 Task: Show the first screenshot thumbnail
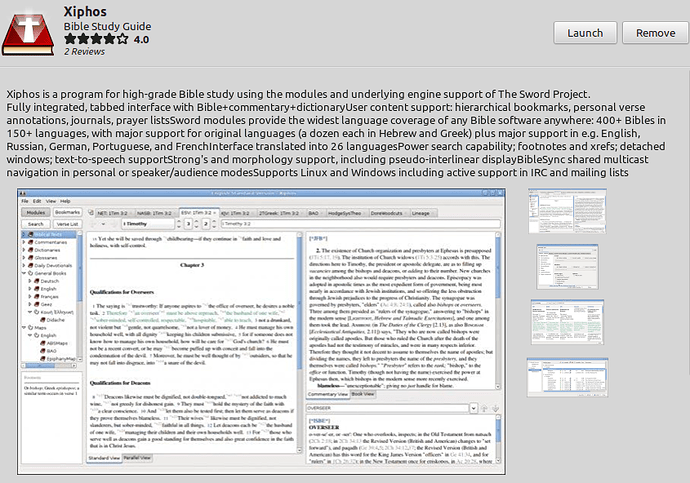click(567, 211)
